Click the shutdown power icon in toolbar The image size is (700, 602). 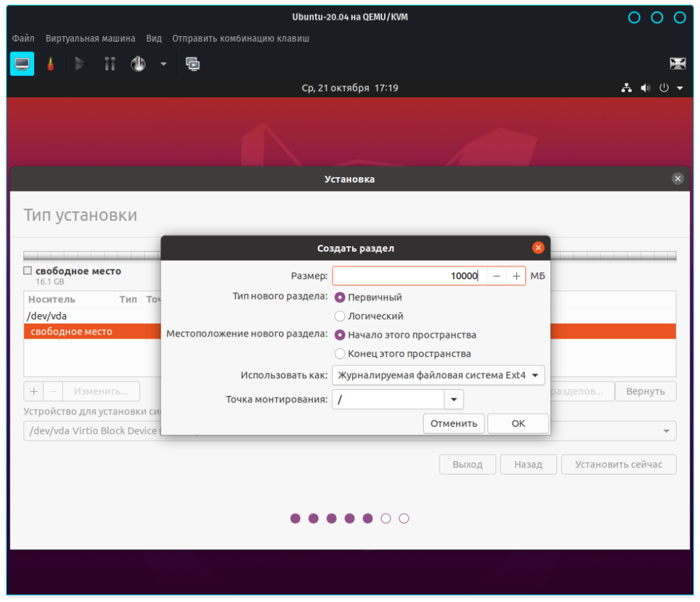[139, 64]
